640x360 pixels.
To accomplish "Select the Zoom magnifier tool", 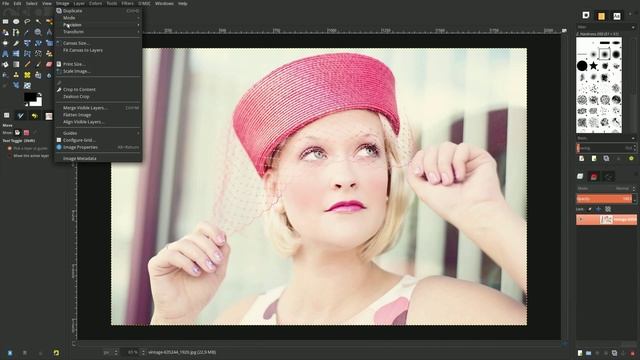I will 38,32.
